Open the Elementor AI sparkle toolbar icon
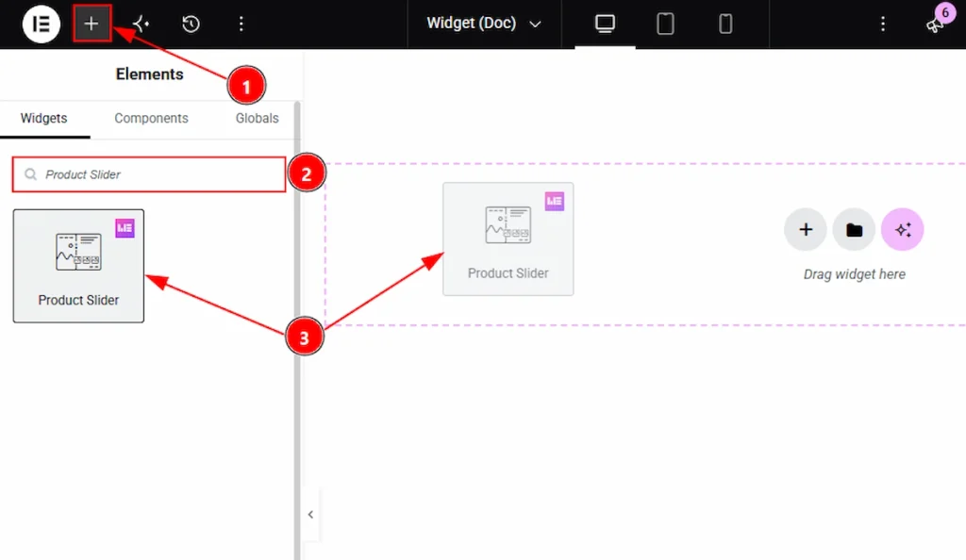Screen dimensions: 966x560 click(x=142, y=24)
